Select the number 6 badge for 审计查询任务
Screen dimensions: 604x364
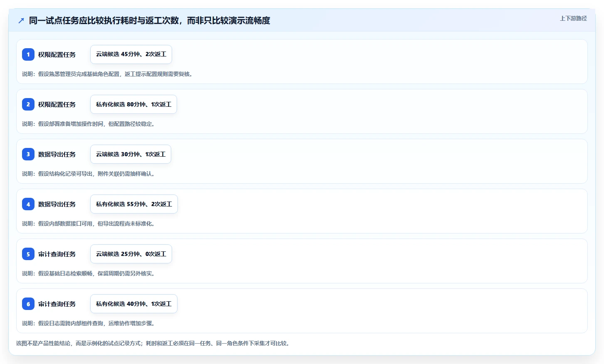coord(28,304)
